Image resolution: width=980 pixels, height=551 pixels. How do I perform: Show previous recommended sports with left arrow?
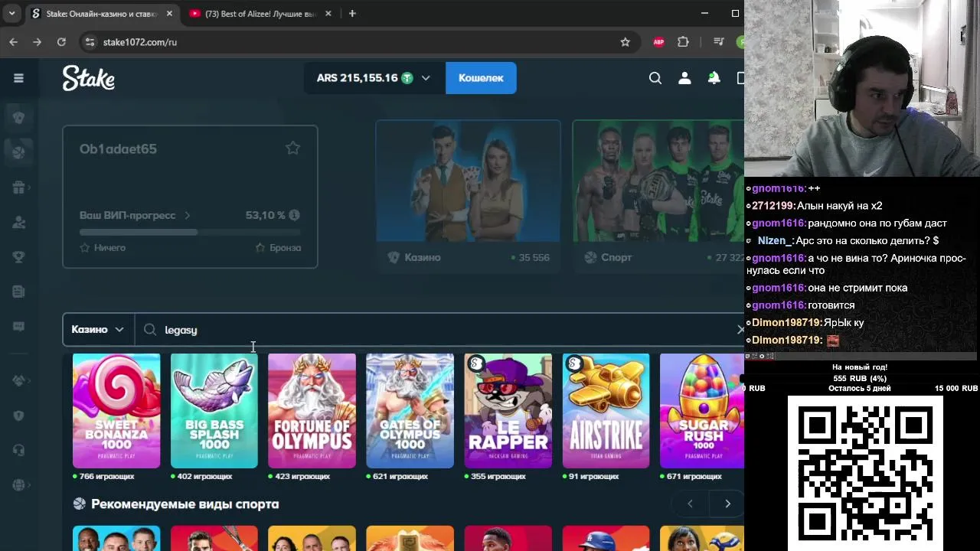pos(690,504)
